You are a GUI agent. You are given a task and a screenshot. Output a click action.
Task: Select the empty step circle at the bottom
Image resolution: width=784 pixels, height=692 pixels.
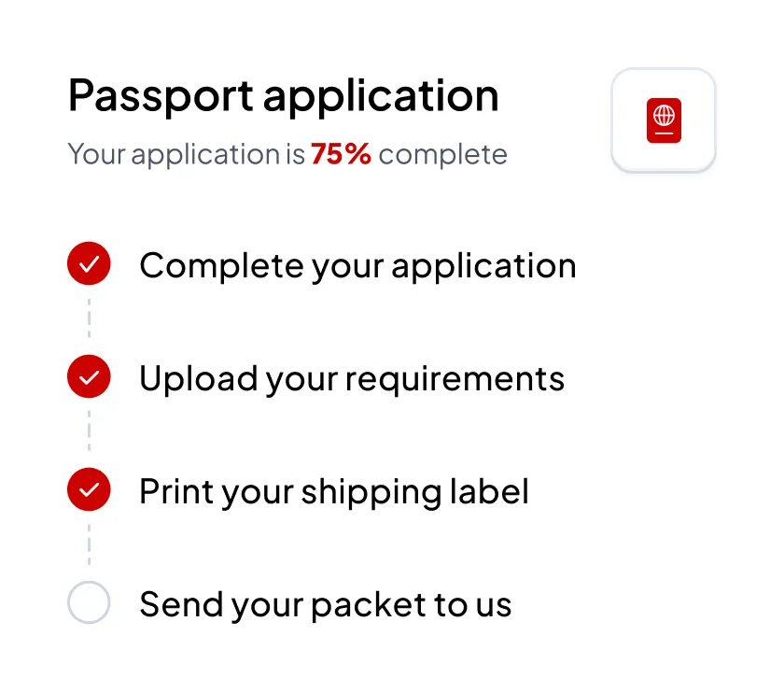pyautogui.click(x=89, y=602)
